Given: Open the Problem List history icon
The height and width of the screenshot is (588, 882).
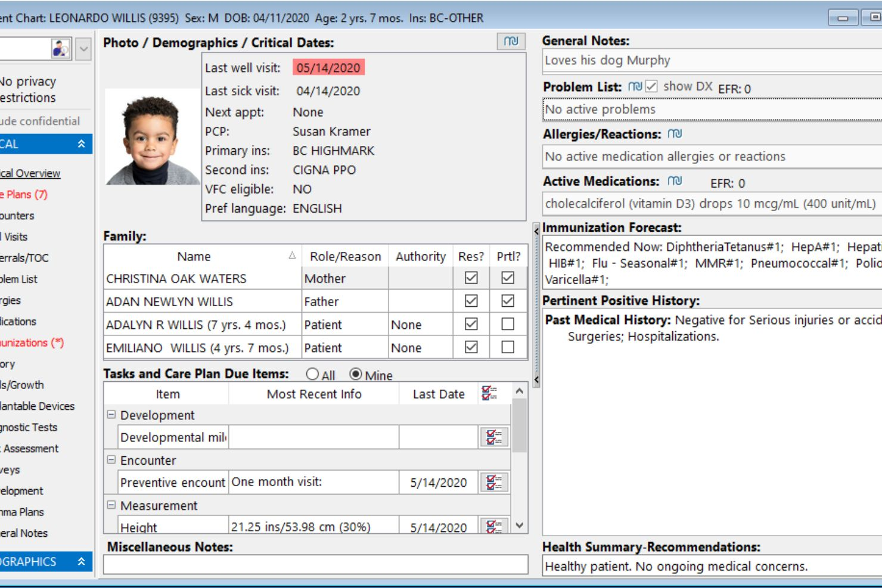Looking at the screenshot, I should [635, 86].
